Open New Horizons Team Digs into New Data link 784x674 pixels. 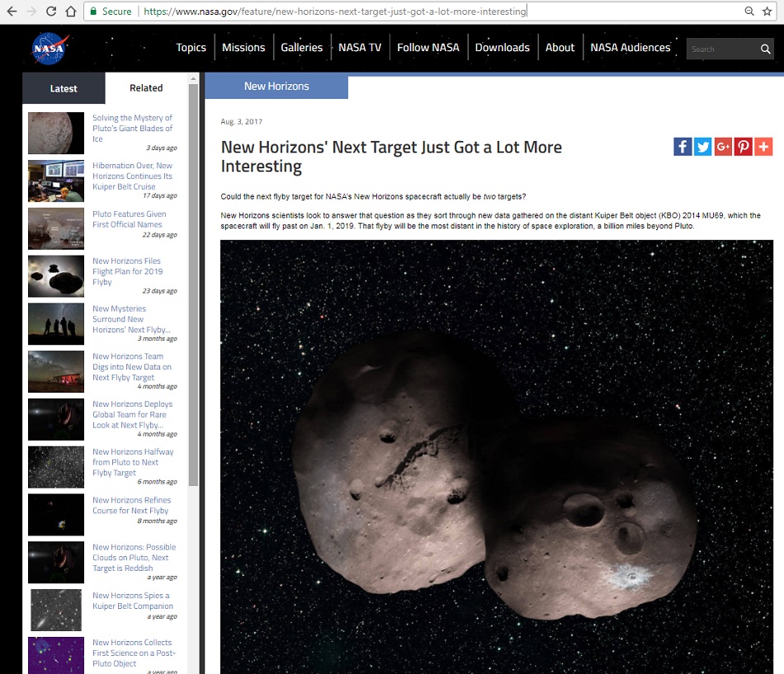[131, 366]
